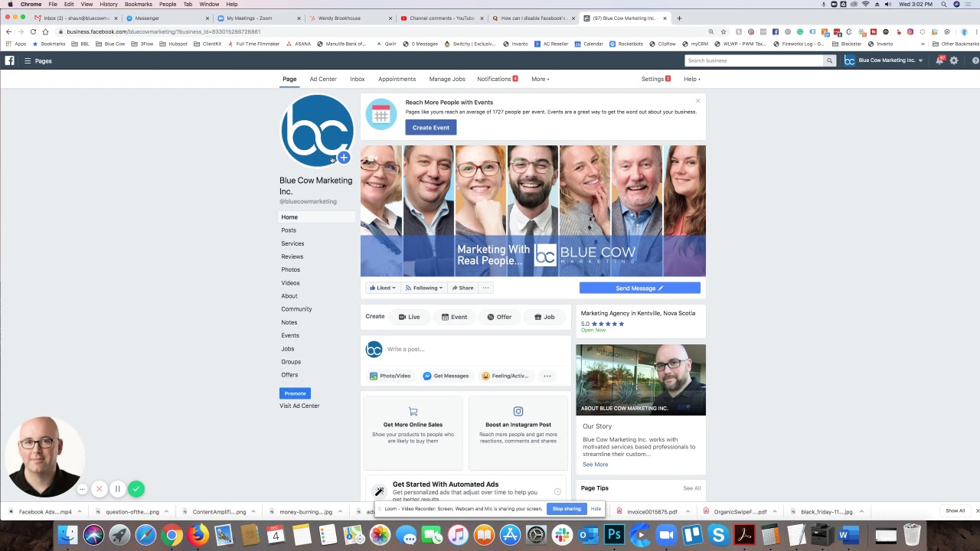Switch to the Ad Center tab
Image resolution: width=980 pixels, height=551 pixels.
point(323,79)
